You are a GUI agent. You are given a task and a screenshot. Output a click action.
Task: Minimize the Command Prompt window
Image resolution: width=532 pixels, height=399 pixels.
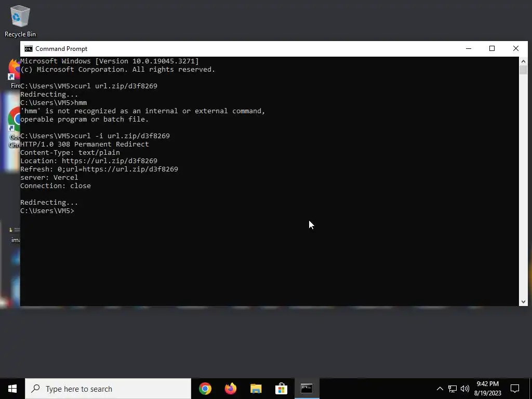coord(469,48)
